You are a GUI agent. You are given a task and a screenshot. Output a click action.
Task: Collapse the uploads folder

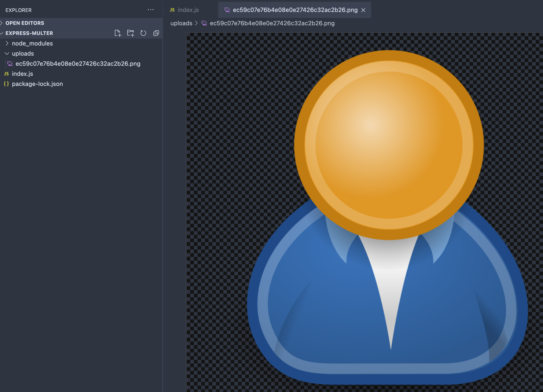pyautogui.click(x=7, y=53)
